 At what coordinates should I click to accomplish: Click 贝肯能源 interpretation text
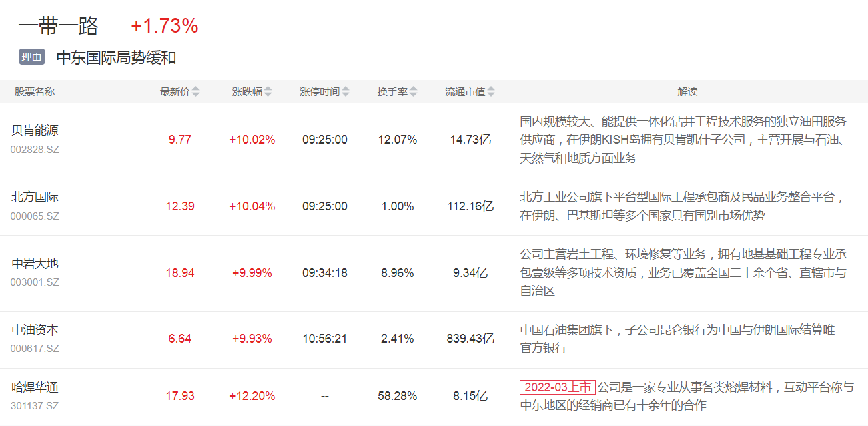[x=683, y=140]
